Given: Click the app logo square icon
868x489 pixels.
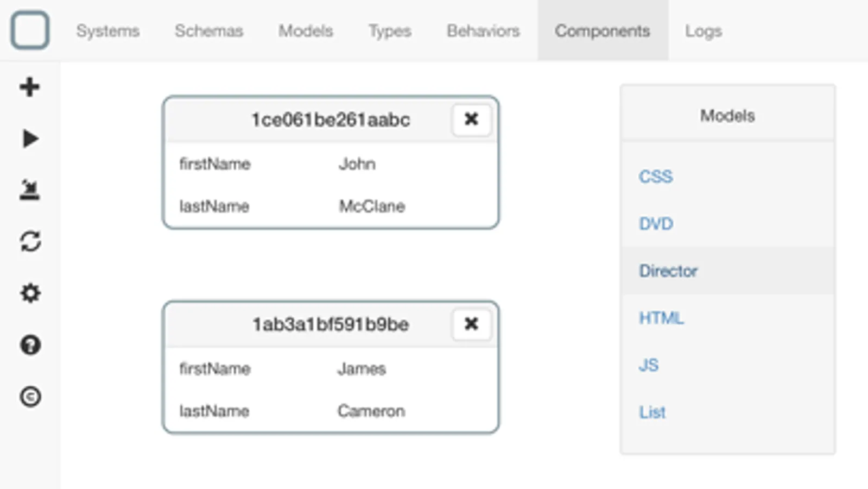Looking at the screenshot, I should tap(30, 30).
